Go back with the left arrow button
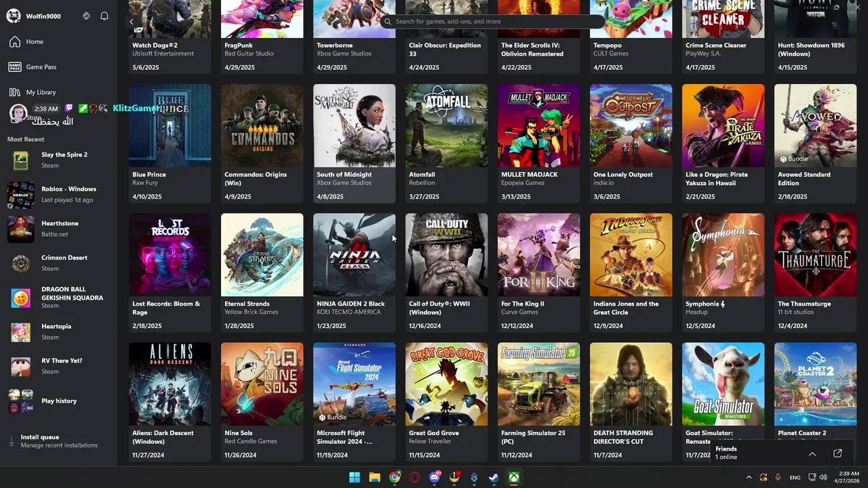This screenshot has height=488, width=868. click(132, 22)
